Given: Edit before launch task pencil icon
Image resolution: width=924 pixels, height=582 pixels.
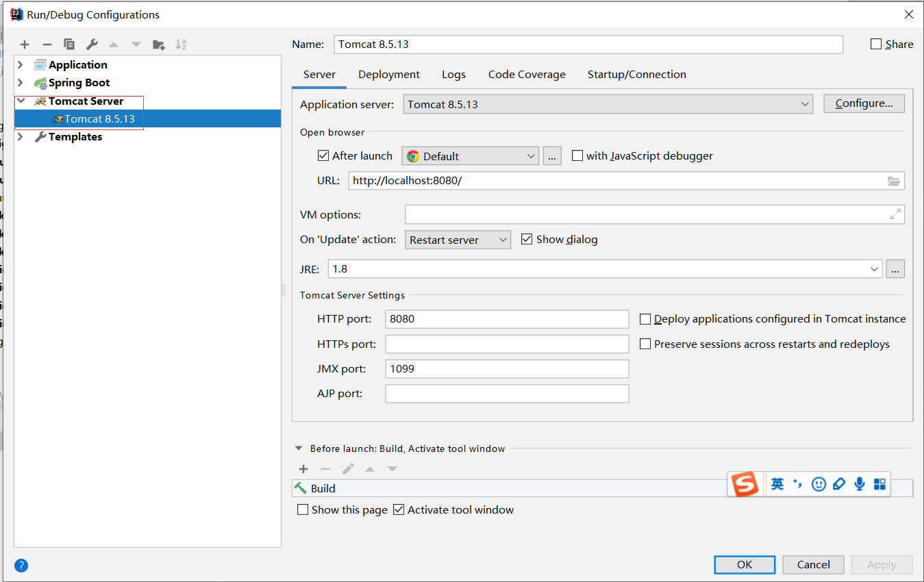Looking at the screenshot, I should 348,469.
